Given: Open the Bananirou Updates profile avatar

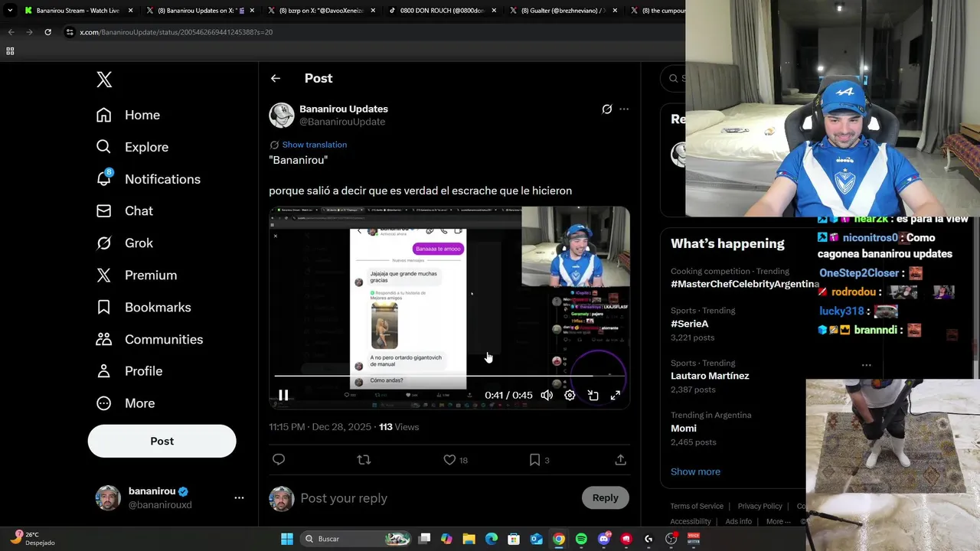Looking at the screenshot, I should [282, 115].
